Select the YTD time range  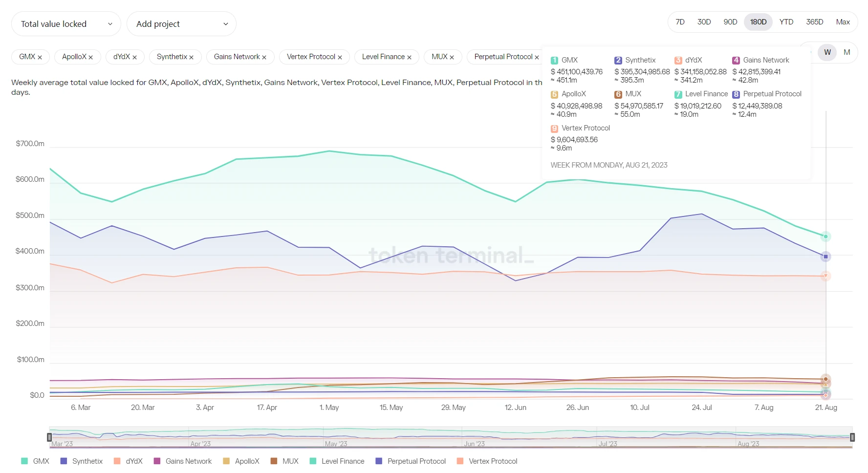[x=786, y=22]
